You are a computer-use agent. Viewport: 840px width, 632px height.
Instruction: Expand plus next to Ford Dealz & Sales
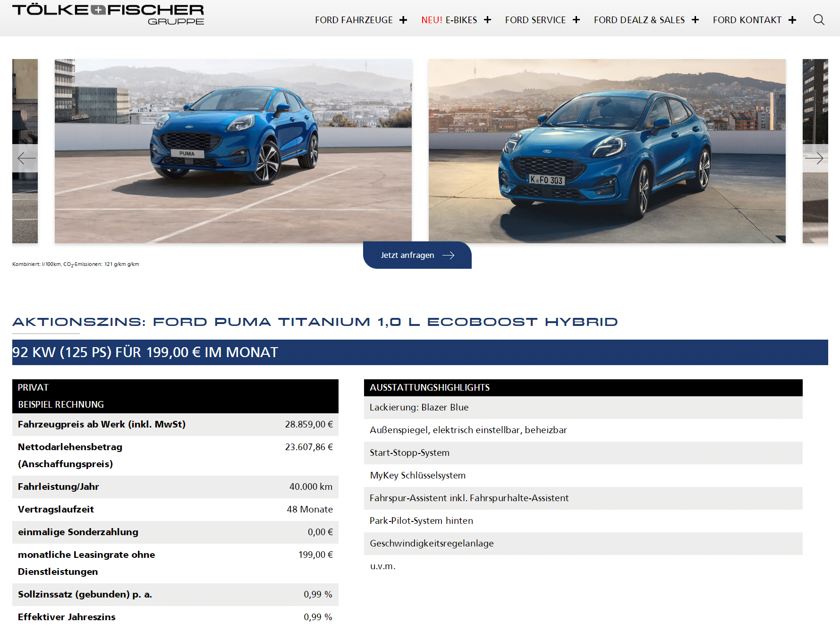coord(696,20)
